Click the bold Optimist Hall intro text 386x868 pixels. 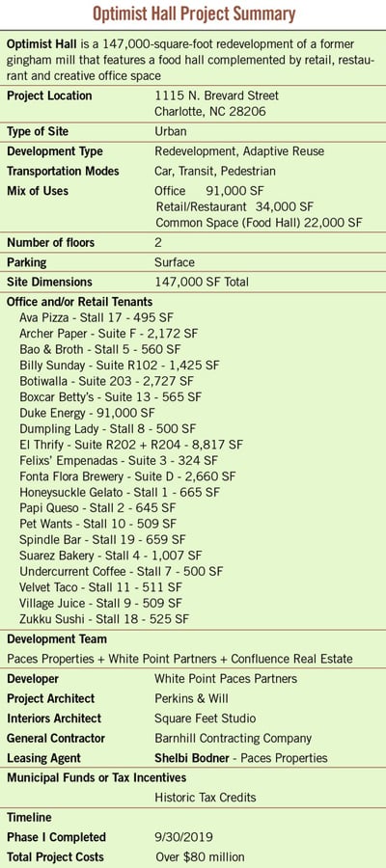(42, 43)
